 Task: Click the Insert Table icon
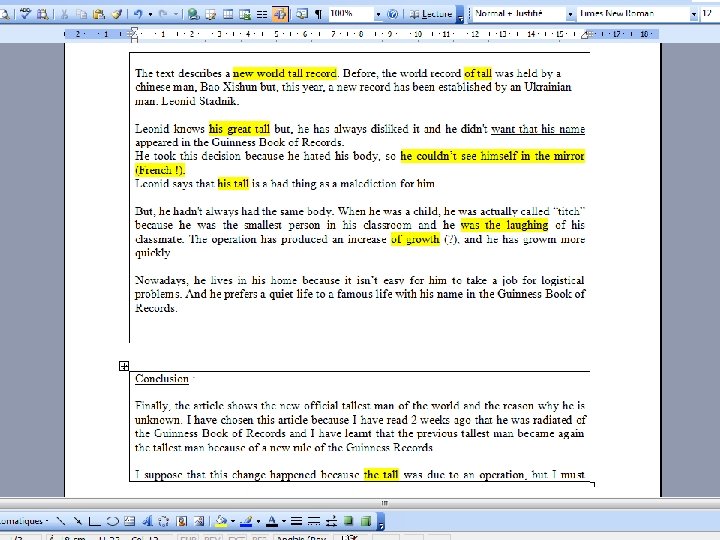point(228,14)
